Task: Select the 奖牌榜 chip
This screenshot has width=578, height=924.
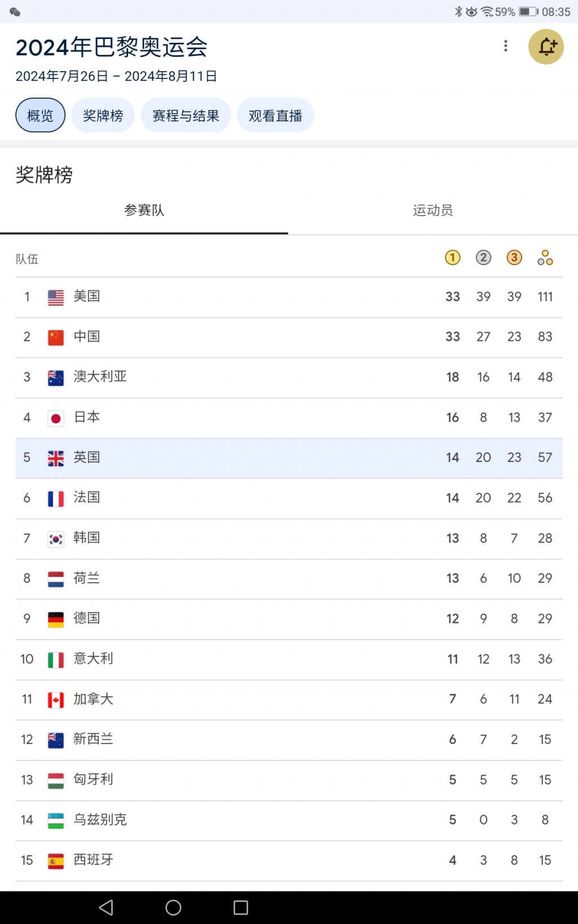Action: [x=103, y=115]
